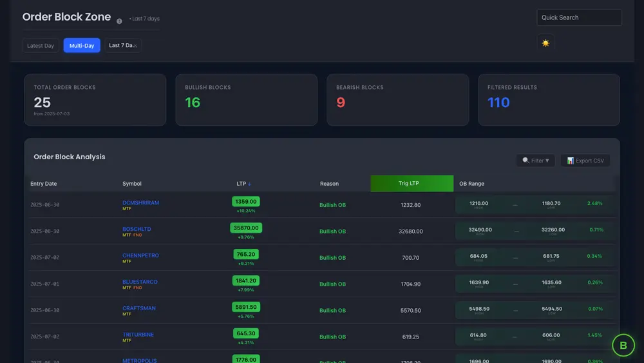Image resolution: width=644 pixels, height=363 pixels.
Task: Sort by Symbol column header
Action: (132, 184)
